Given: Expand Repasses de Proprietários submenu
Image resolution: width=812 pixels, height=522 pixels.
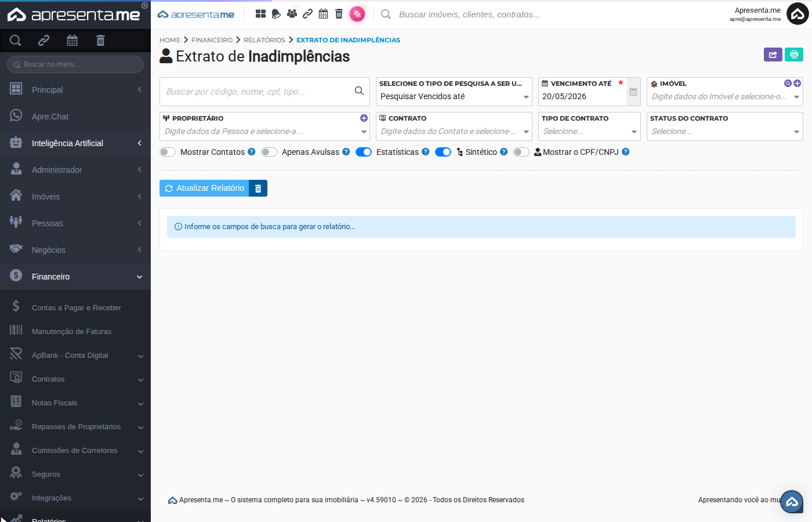Looking at the screenshot, I should (75, 427).
